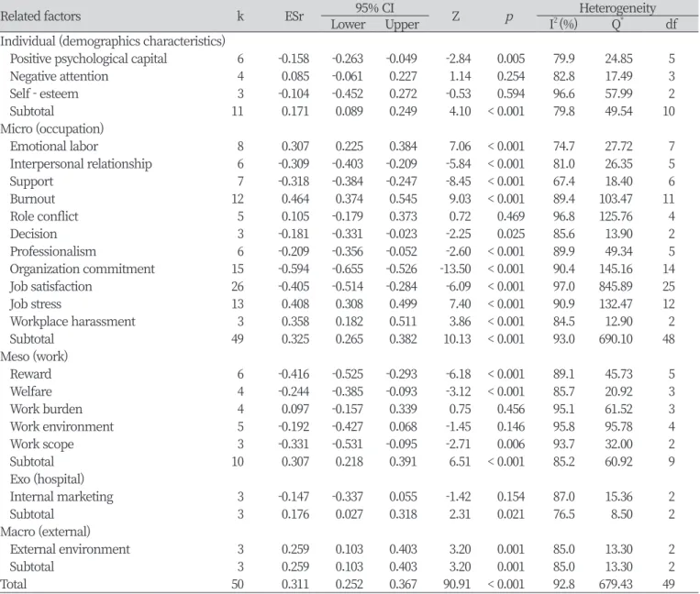Select Job satisfaction k value 26

point(238,286)
